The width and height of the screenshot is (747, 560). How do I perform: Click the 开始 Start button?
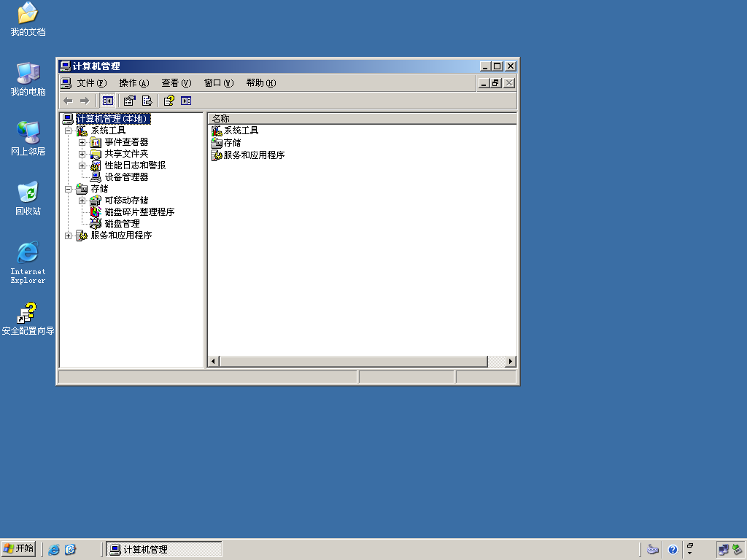(x=18, y=549)
